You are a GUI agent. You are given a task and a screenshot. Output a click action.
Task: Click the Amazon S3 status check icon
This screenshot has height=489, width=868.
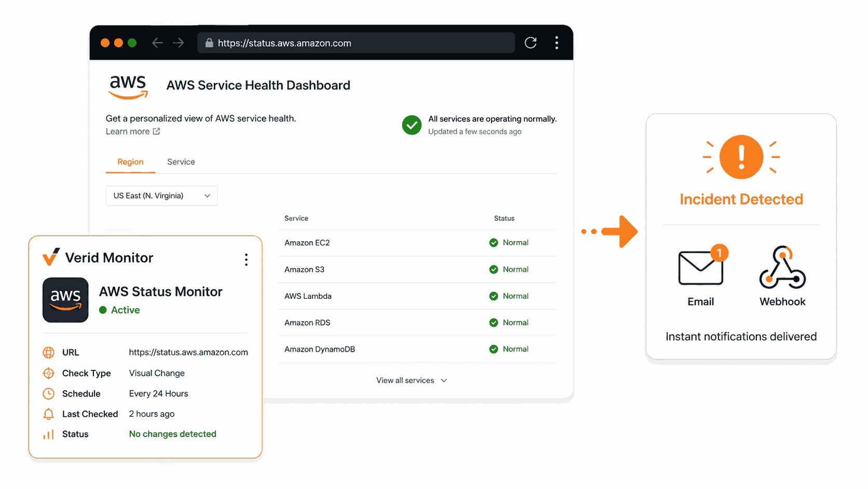tap(494, 269)
